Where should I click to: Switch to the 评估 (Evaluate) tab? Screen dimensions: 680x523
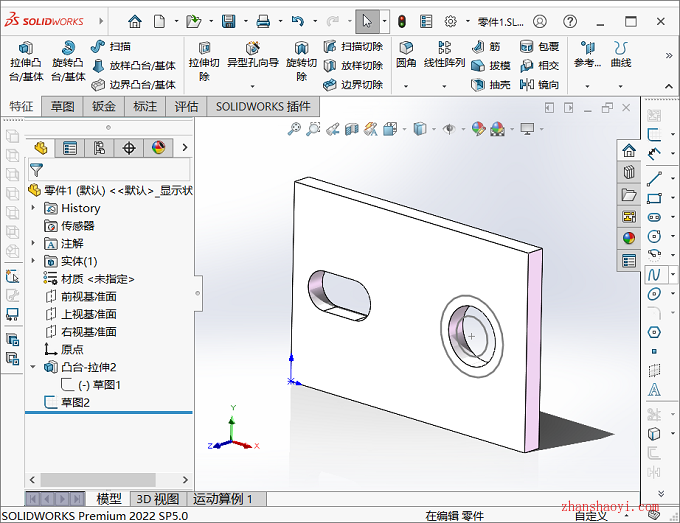pos(186,107)
